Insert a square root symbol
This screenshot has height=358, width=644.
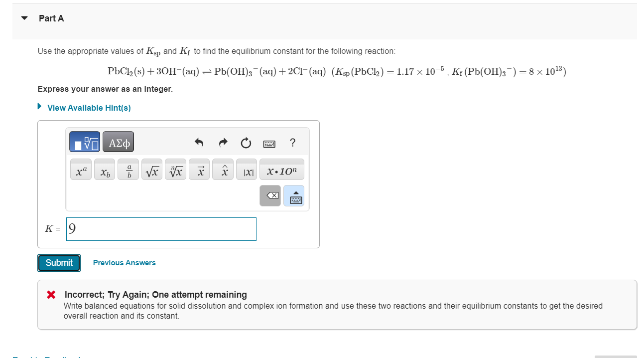151,170
